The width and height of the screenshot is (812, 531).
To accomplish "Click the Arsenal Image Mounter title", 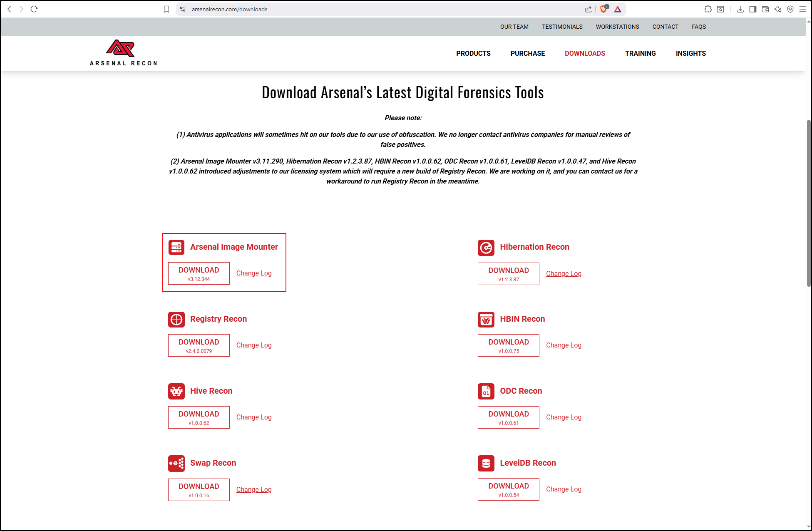I will pos(234,247).
